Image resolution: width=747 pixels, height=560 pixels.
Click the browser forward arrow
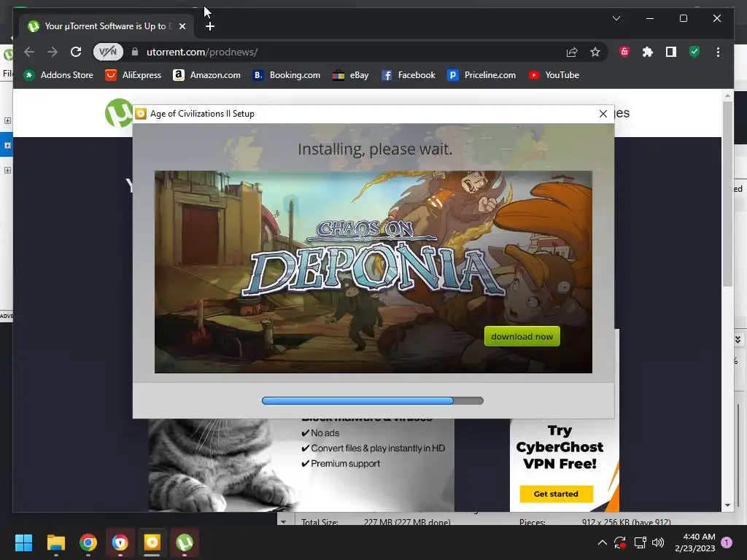coord(53,52)
